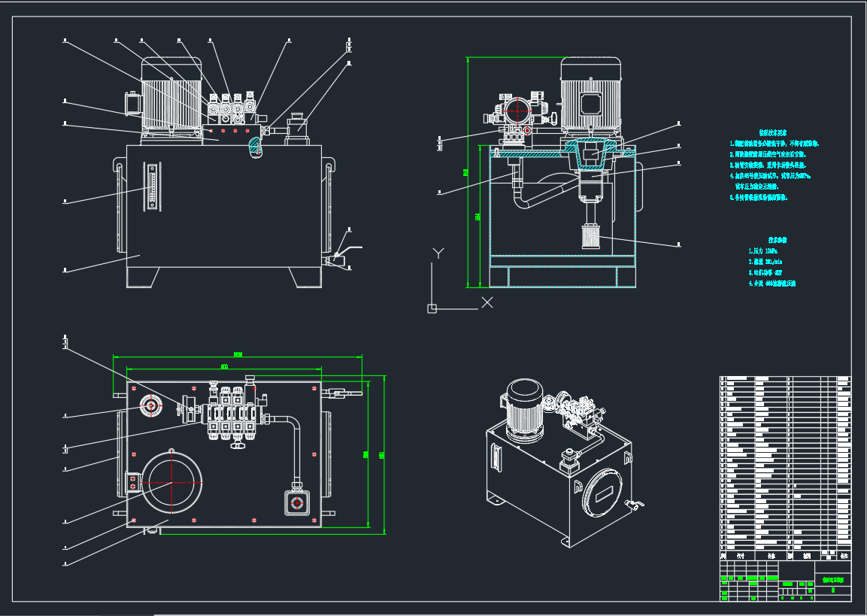Select the first line of the cyan technical requirements
This screenshot has width=867, height=616.
tap(774, 143)
